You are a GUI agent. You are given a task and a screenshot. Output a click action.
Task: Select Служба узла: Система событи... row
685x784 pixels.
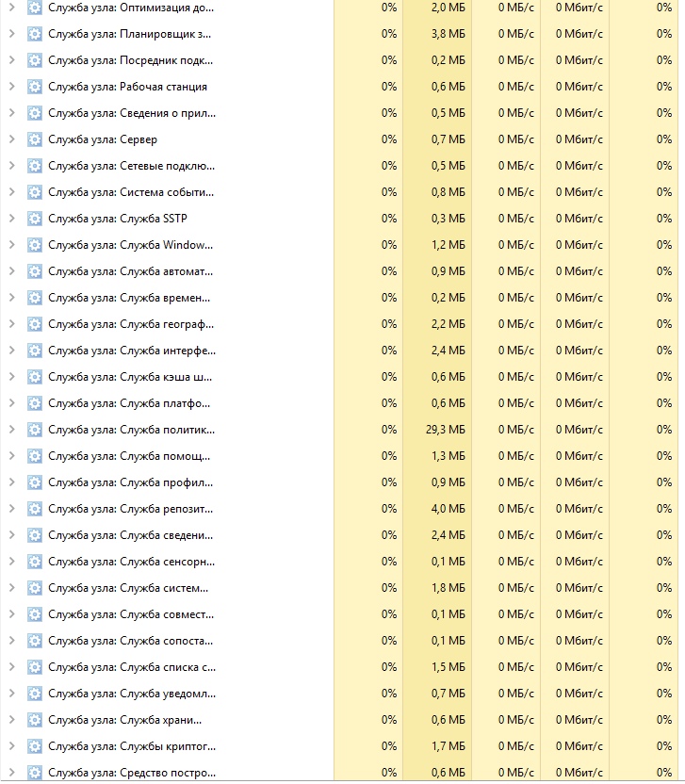(132, 192)
